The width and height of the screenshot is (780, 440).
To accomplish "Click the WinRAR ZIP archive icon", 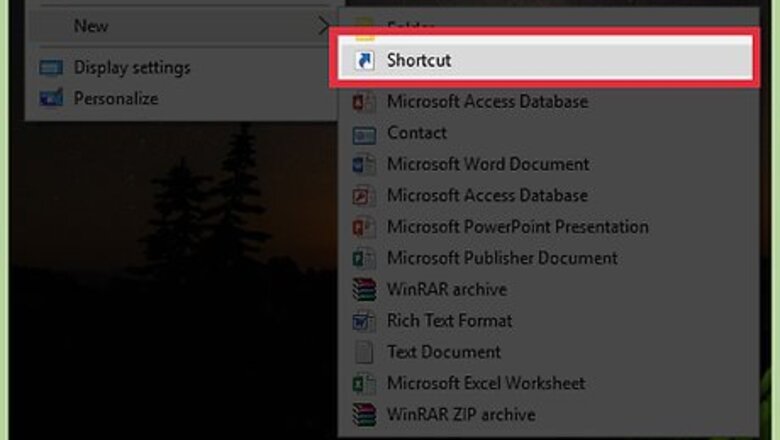I will tap(364, 415).
